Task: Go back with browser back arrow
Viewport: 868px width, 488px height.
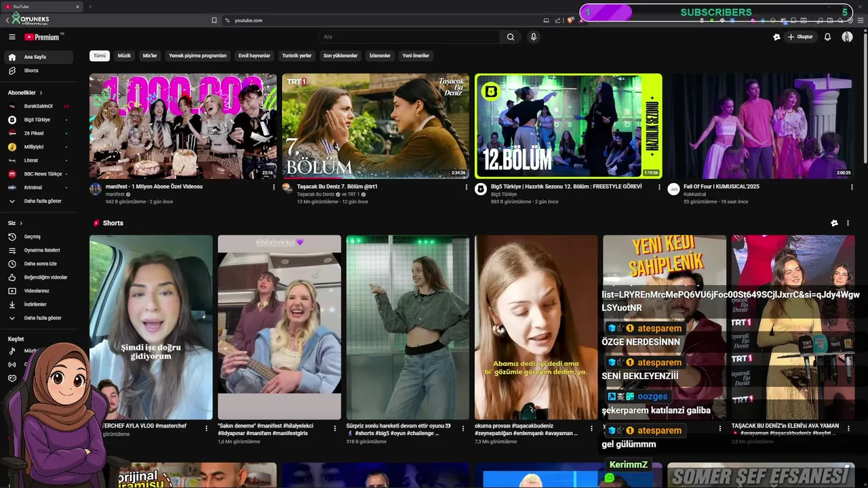Action: (x=7, y=20)
